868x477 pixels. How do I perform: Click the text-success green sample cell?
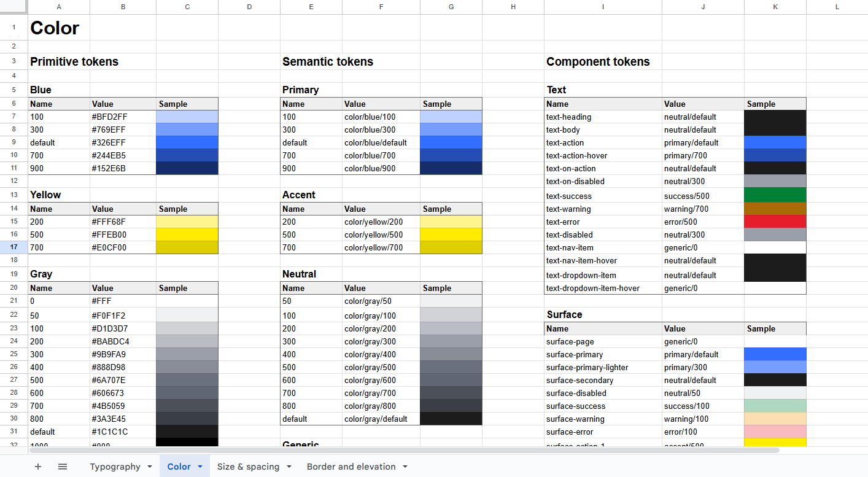point(775,196)
